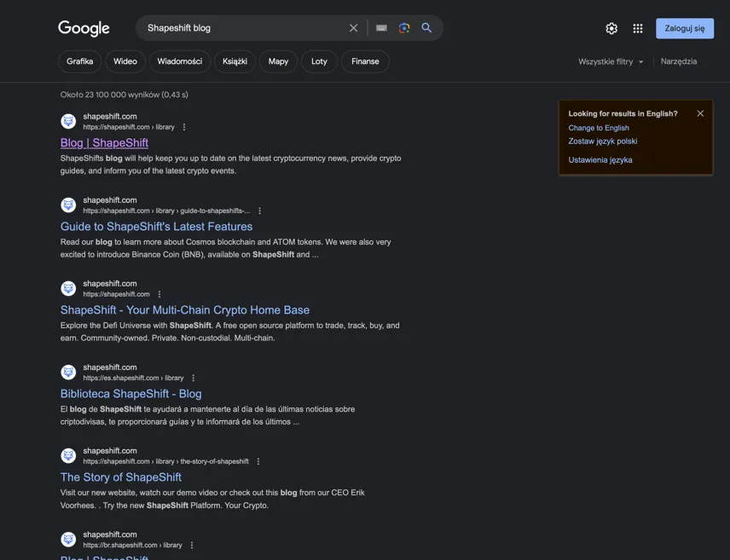Viewport: 730px width, 560px height.
Task: Click the Change to English link
Action: pos(599,128)
